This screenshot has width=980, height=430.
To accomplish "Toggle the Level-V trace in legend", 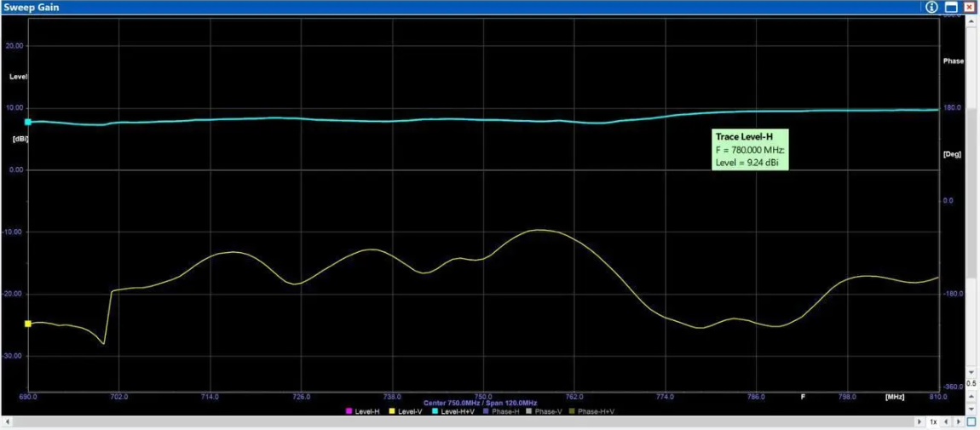I will point(407,411).
